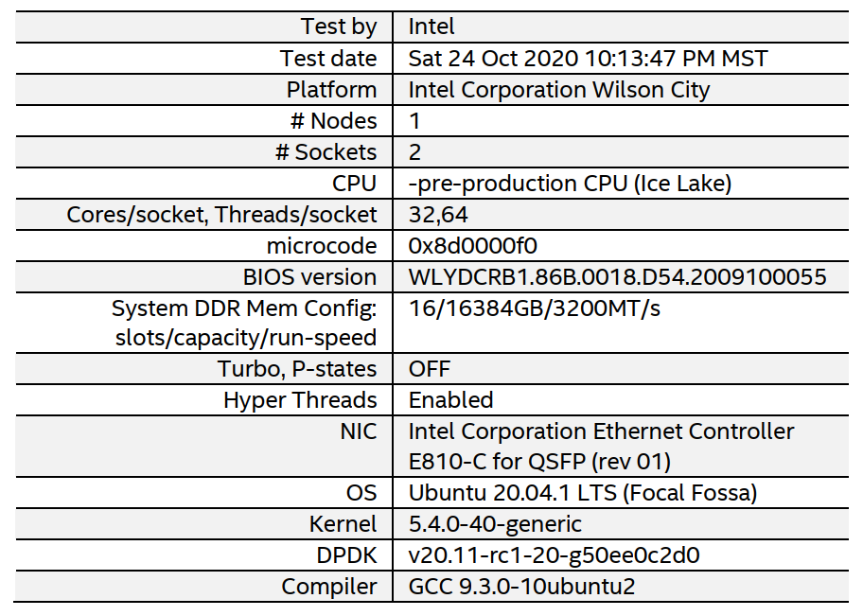Click the OS value "Ubuntu 20.04.1 LTS (Focal Fossa)"
The image size is (863, 616).
click(583, 493)
